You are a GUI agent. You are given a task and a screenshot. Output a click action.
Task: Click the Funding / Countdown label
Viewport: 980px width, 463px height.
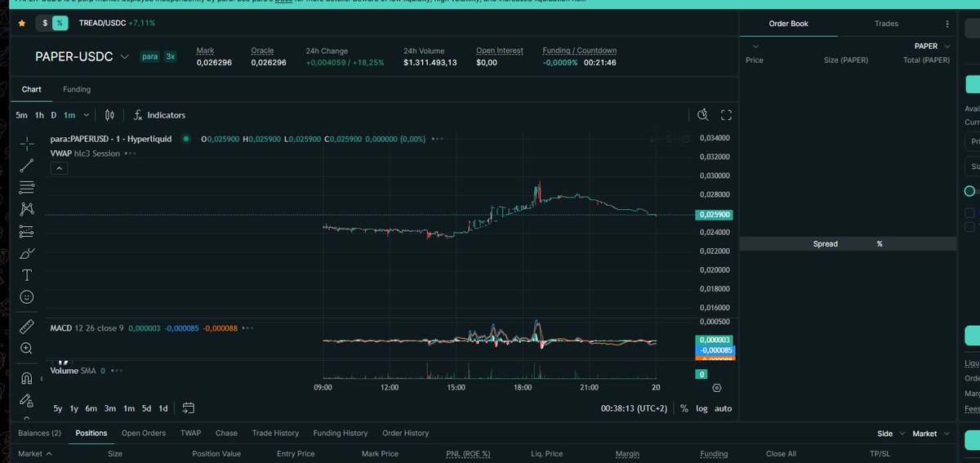coord(580,51)
